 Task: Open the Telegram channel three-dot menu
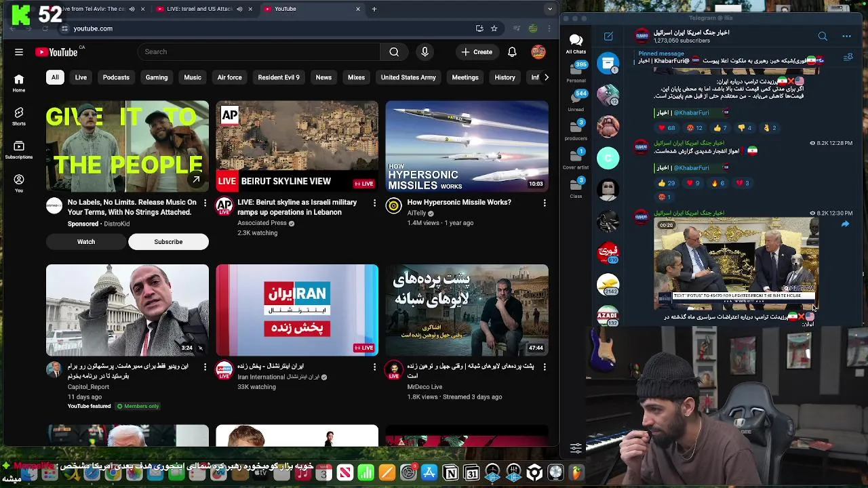pos(846,36)
